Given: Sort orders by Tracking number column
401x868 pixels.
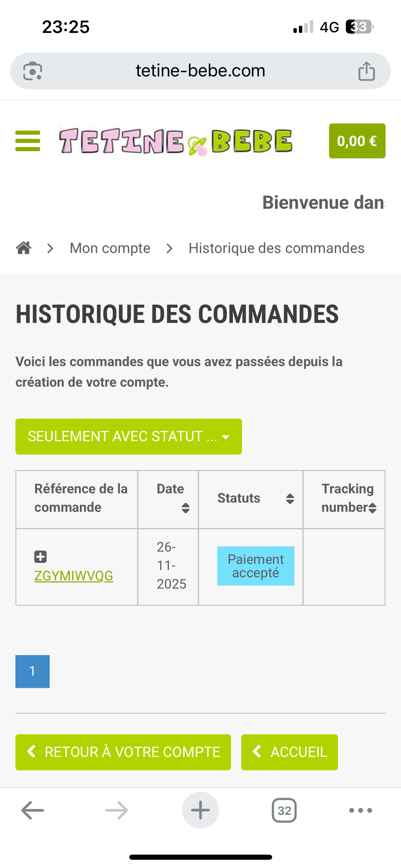Looking at the screenshot, I should pyautogui.click(x=373, y=508).
